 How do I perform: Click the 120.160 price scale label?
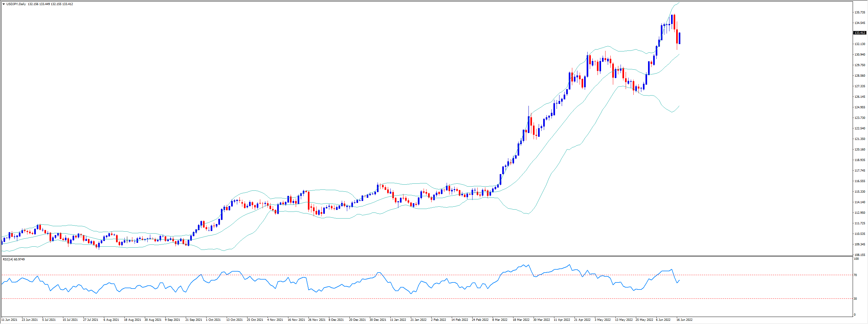[860, 150]
